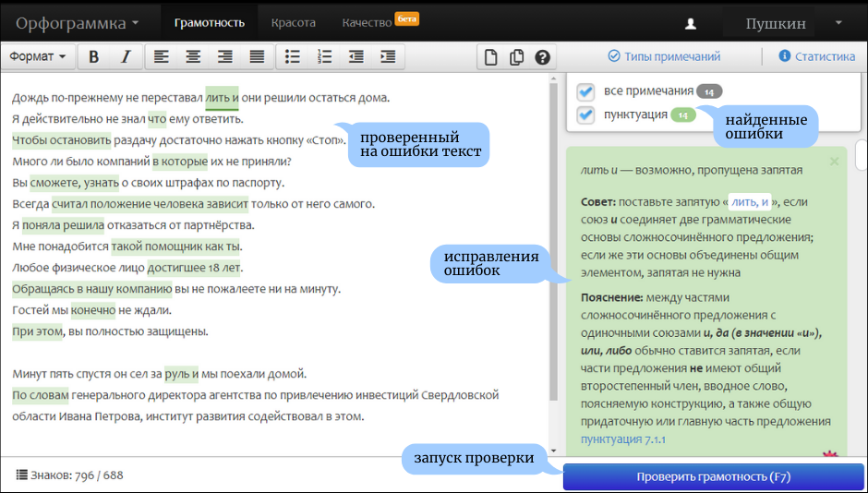The image size is (868, 493).
Task: Click the scroll-up arrow of the editor
Action: [553, 78]
